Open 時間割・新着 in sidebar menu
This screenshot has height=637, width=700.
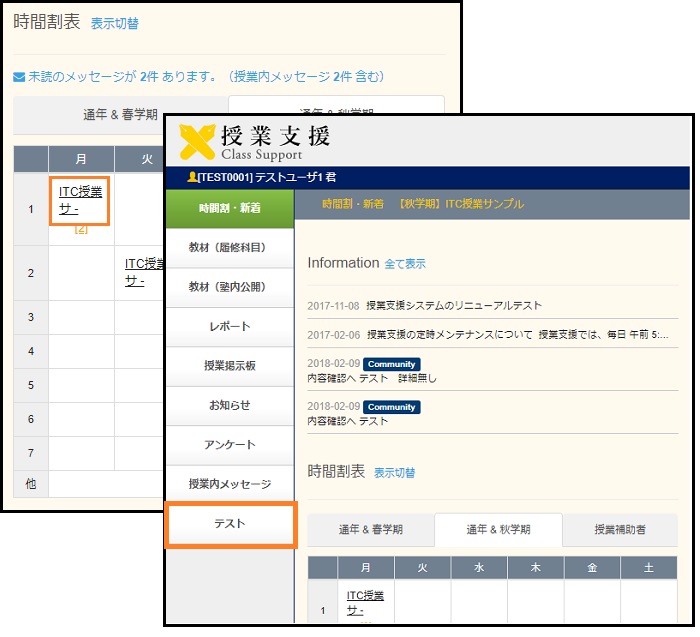click(x=229, y=209)
